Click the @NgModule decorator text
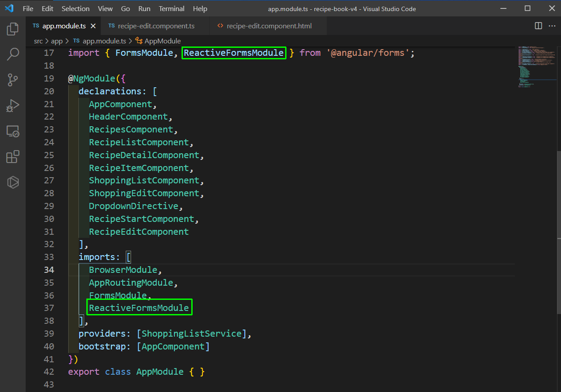Image resolution: width=561 pixels, height=392 pixels. pos(92,78)
